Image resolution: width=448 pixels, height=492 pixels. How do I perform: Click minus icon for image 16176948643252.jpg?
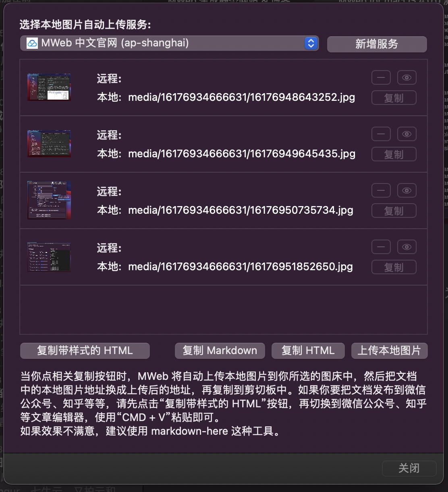tap(381, 77)
